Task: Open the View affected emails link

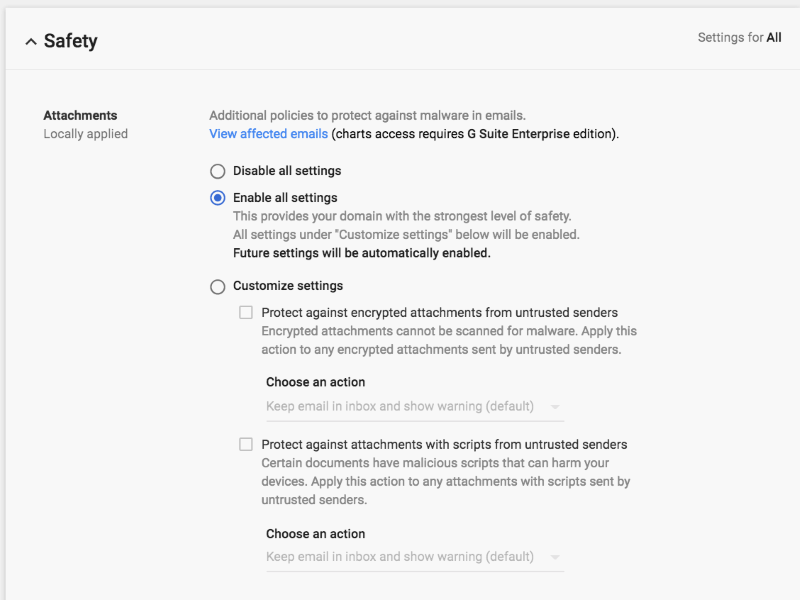Action: pos(268,134)
